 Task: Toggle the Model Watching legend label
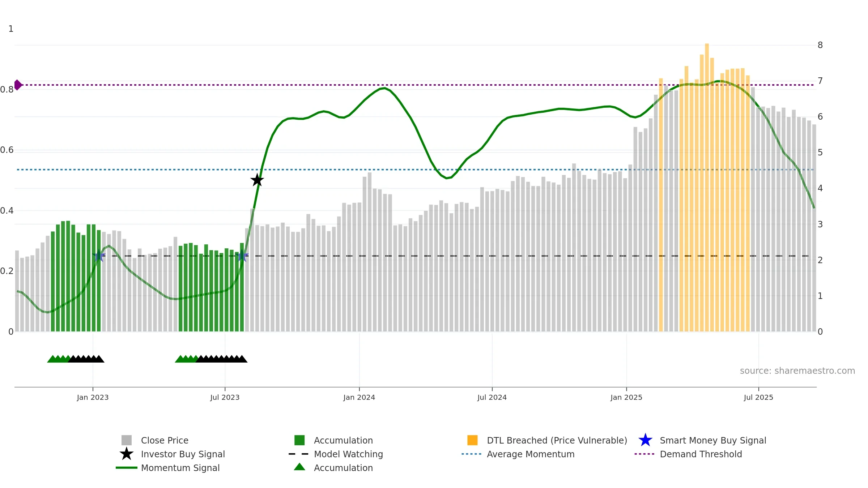coord(348,454)
